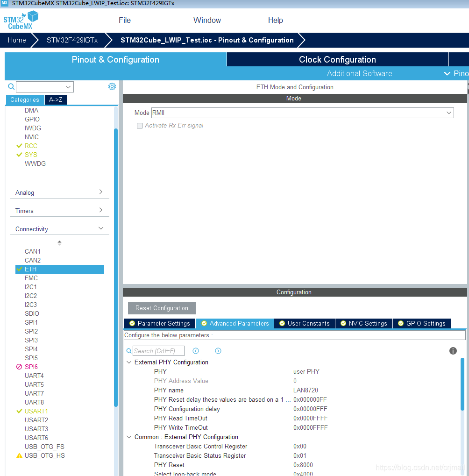
Task: Click the USART1 enabled checkmark icon
Action: (x=20, y=411)
